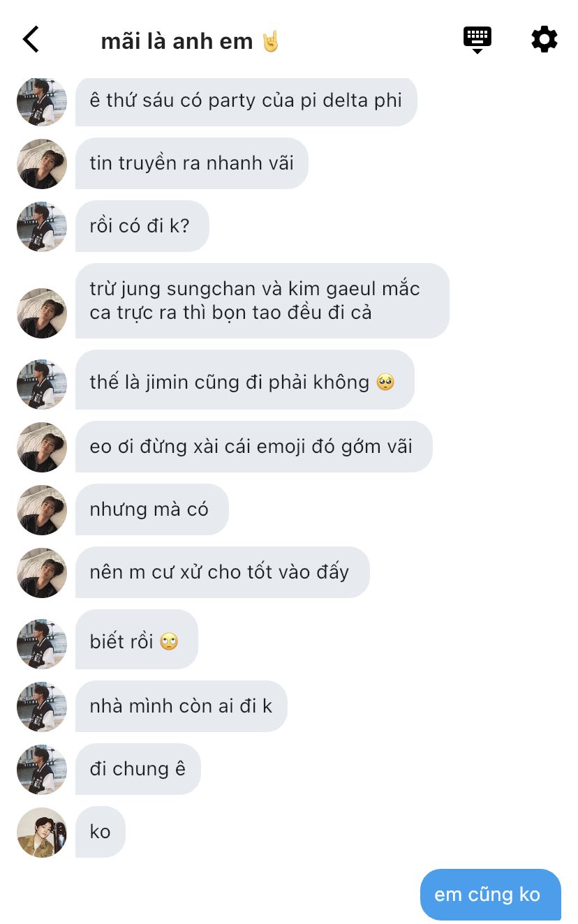Tap the pleading face emoji in the jimin message
578x924 pixels.
coord(385,382)
